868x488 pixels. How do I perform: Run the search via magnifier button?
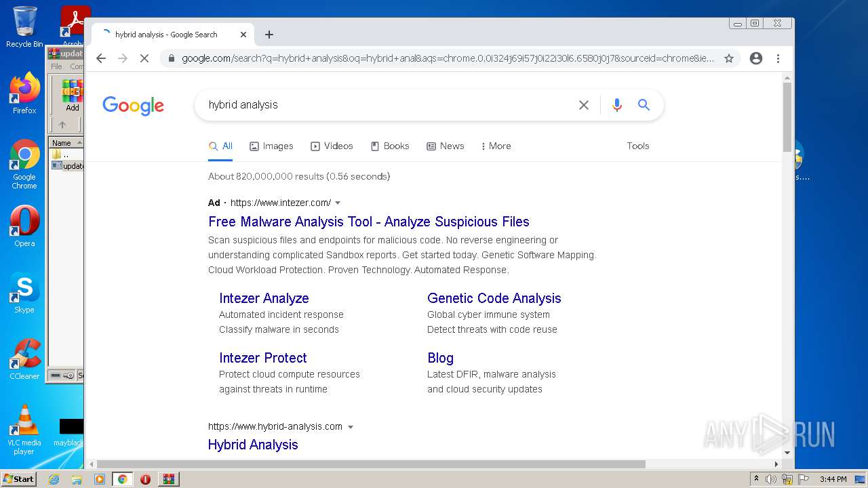tap(644, 105)
